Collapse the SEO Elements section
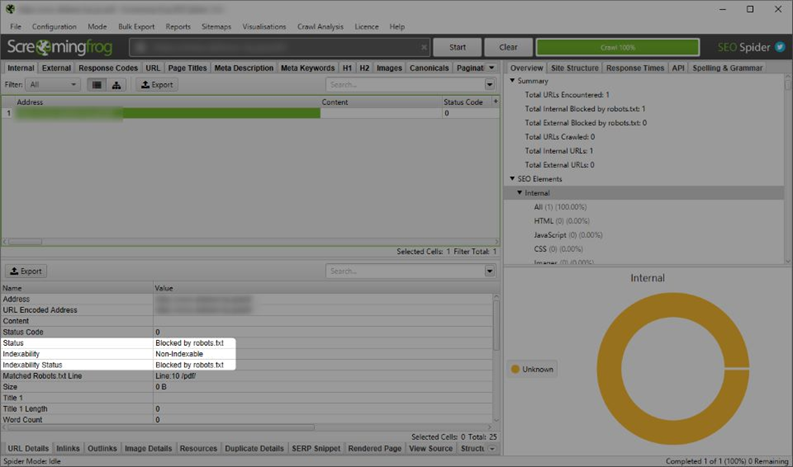Image resolution: width=793 pixels, height=467 pixels. coord(513,179)
